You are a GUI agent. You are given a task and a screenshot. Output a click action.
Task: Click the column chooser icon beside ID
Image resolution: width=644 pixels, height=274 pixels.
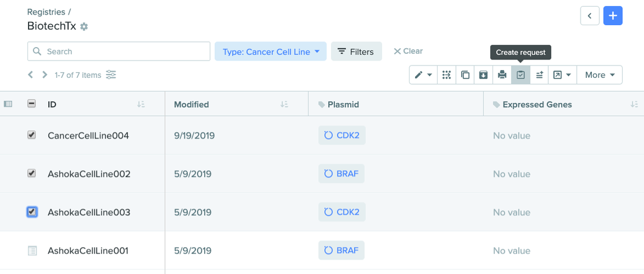coord(8,104)
